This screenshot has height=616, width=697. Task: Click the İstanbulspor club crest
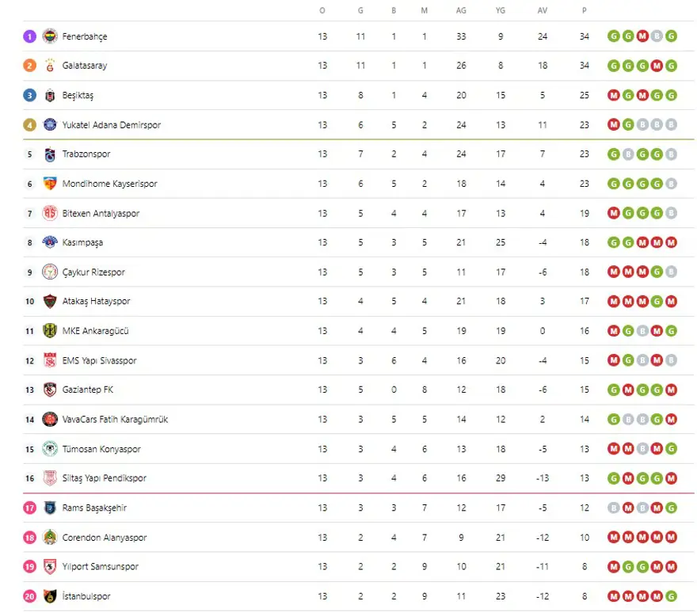pos(50,596)
